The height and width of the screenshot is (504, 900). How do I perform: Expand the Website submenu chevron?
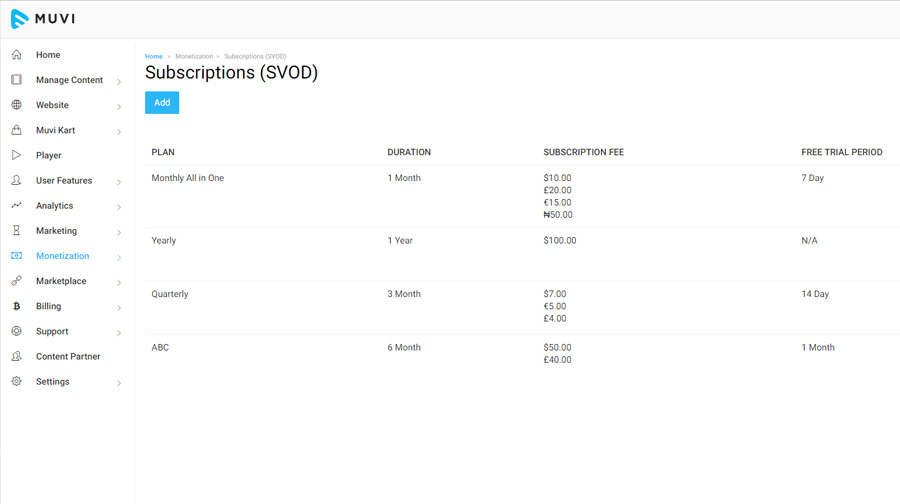tap(119, 107)
